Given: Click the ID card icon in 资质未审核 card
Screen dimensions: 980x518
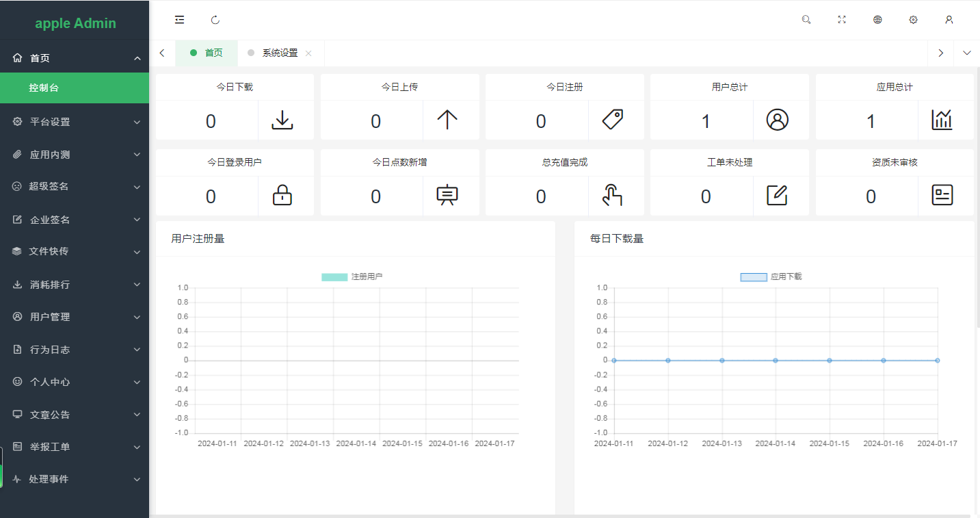Looking at the screenshot, I should pyautogui.click(x=942, y=195).
